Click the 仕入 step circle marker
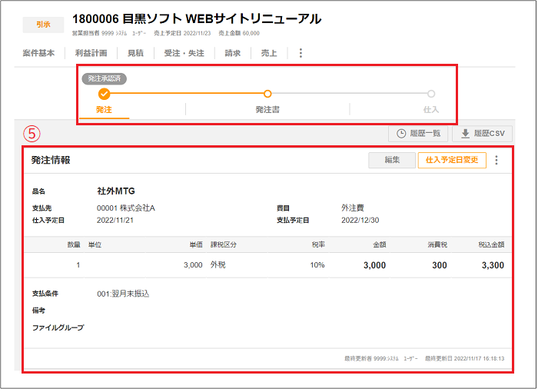 [431, 94]
